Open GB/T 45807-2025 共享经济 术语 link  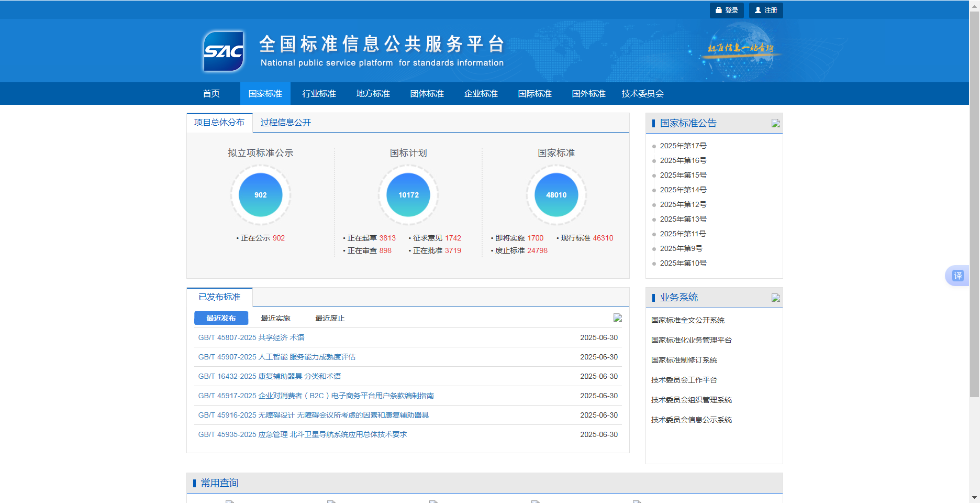point(251,338)
